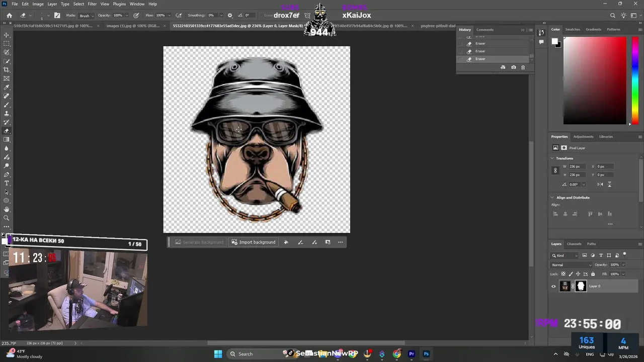This screenshot has width=644, height=362.
Task: Switch to the Comments tab
Action: [485, 30]
